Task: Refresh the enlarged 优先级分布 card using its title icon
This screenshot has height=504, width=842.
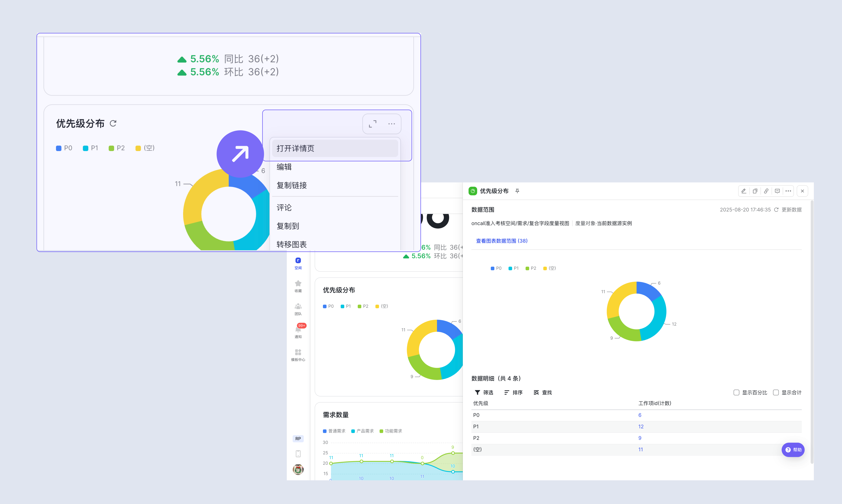Action: click(113, 123)
